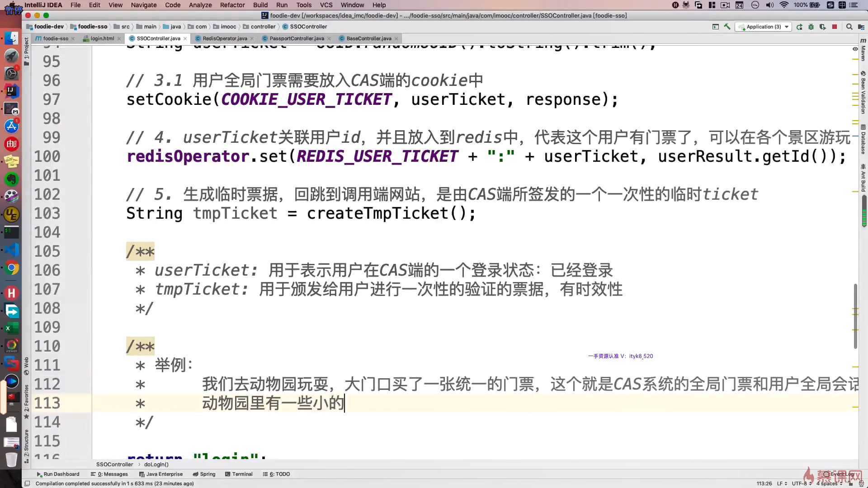Open the Terminal tool window button

[239, 474]
